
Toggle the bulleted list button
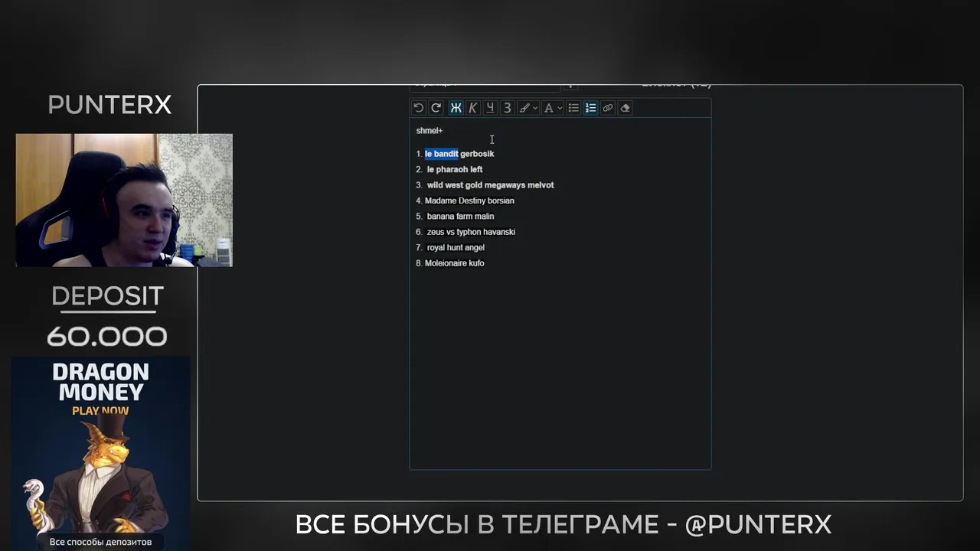tap(573, 108)
